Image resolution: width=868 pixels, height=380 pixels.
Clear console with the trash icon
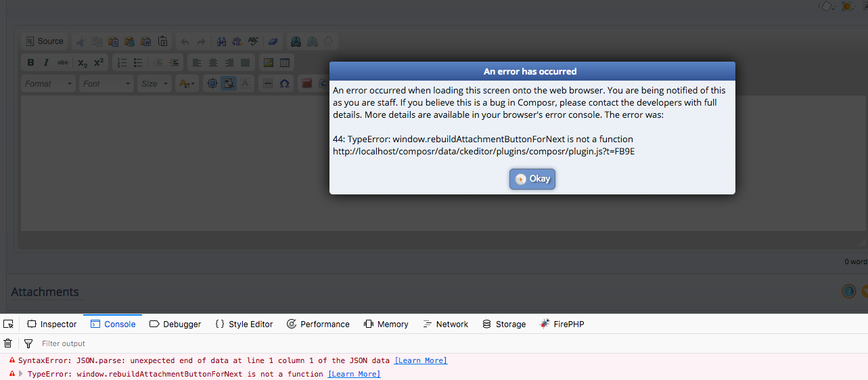point(8,343)
